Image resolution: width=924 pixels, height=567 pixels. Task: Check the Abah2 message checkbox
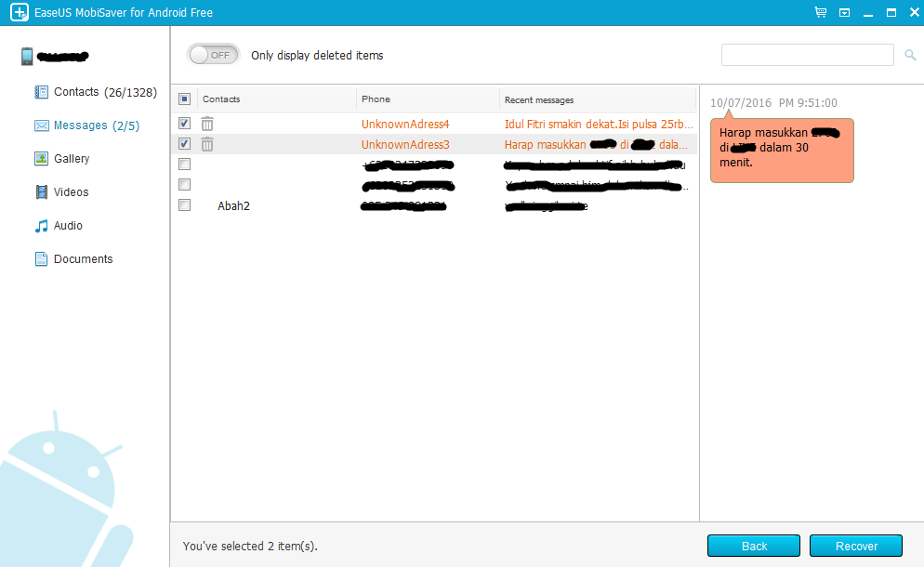click(x=184, y=205)
